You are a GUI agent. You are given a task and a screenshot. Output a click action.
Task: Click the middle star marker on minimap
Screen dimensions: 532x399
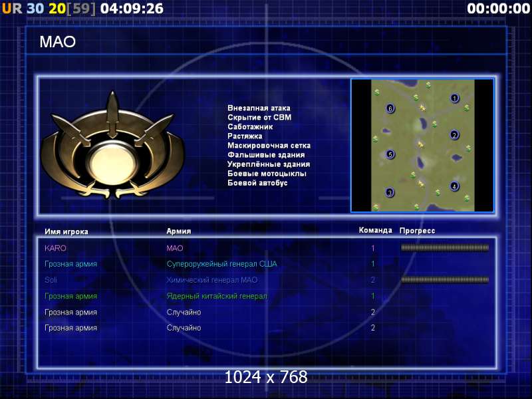[421, 144]
